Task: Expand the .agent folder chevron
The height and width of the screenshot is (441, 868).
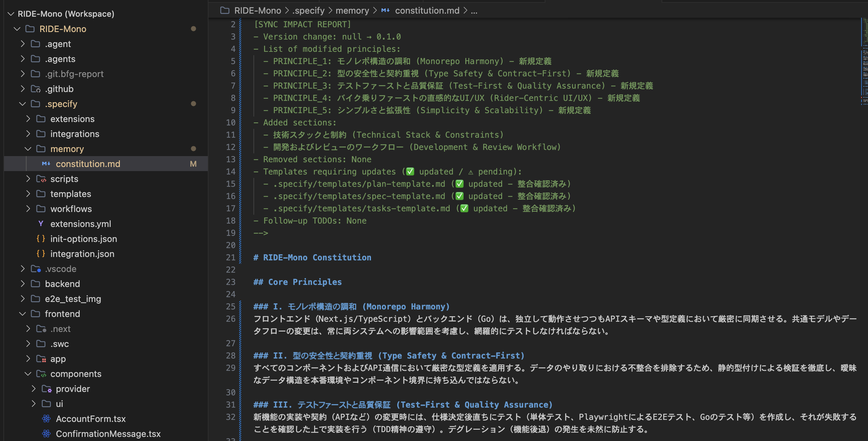Action: pyautogui.click(x=22, y=44)
